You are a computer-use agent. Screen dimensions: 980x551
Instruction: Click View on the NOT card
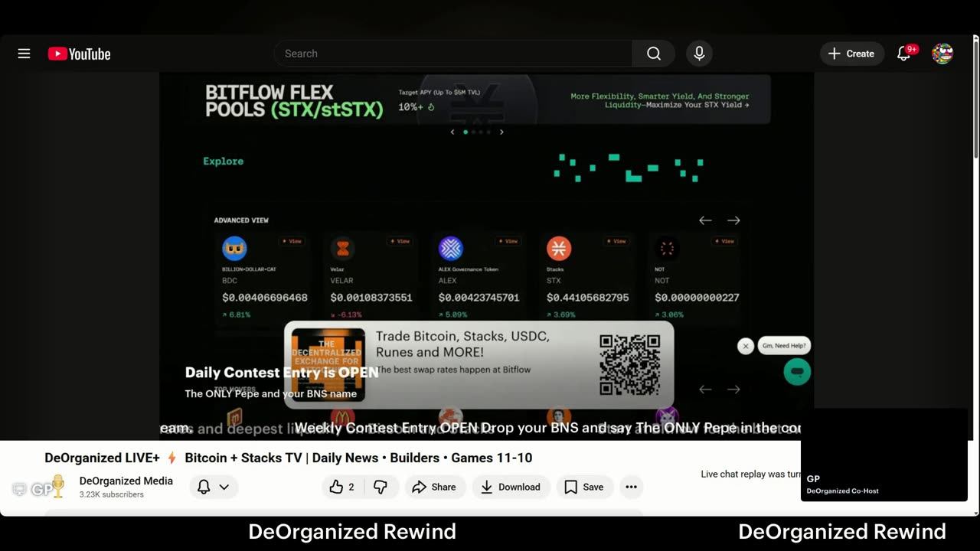click(x=724, y=241)
